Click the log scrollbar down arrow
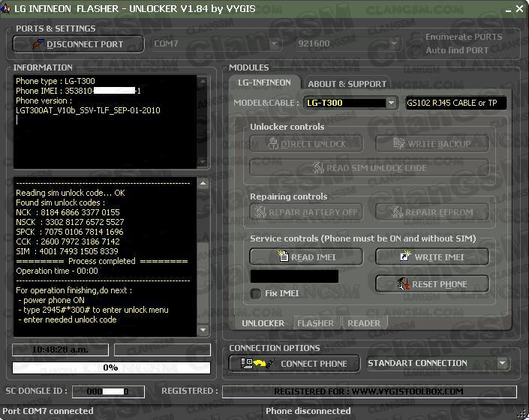Viewport: 529px width, 420px height. [203, 330]
